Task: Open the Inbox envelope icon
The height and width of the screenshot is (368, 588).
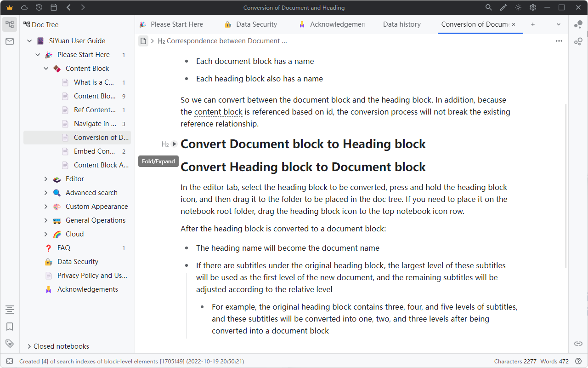Action: pos(10,41)
